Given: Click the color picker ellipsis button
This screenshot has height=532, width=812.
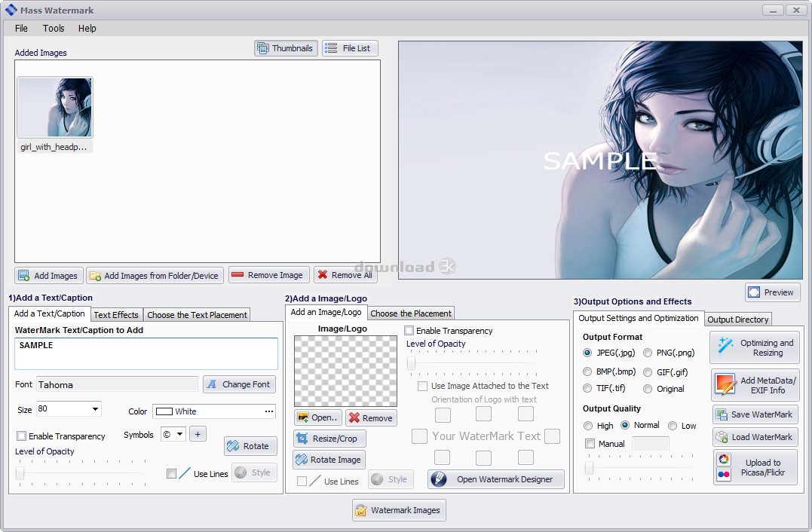Looking at the screenshot, I should (x=268, y=411).
